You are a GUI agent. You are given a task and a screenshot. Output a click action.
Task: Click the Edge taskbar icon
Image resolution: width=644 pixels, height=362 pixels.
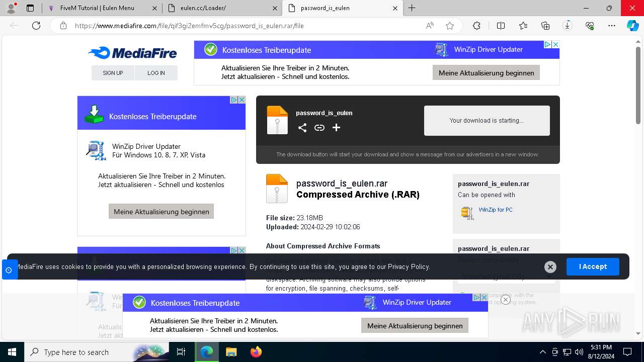click(x=207, y=352)
